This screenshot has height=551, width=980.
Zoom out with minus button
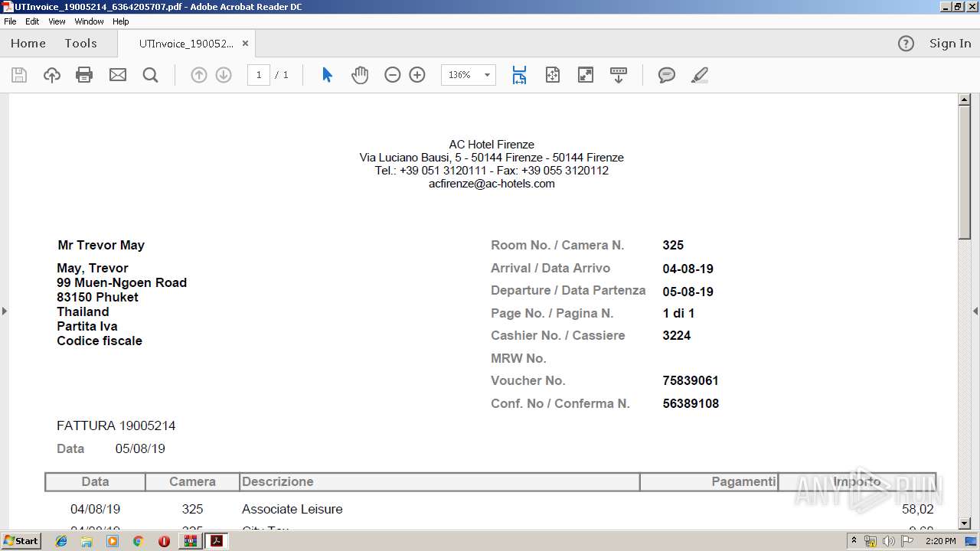click(393, 75)
